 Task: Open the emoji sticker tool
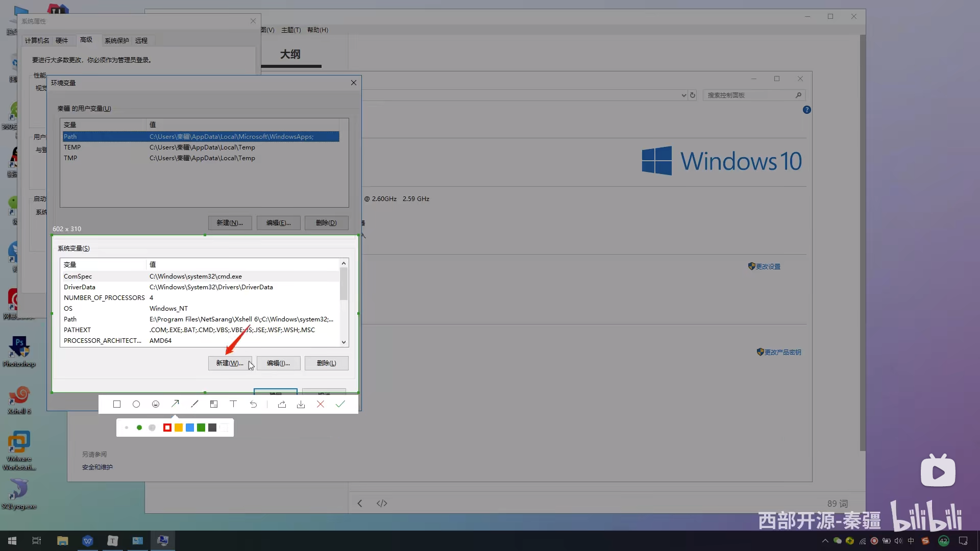click(x=156, y=404)
